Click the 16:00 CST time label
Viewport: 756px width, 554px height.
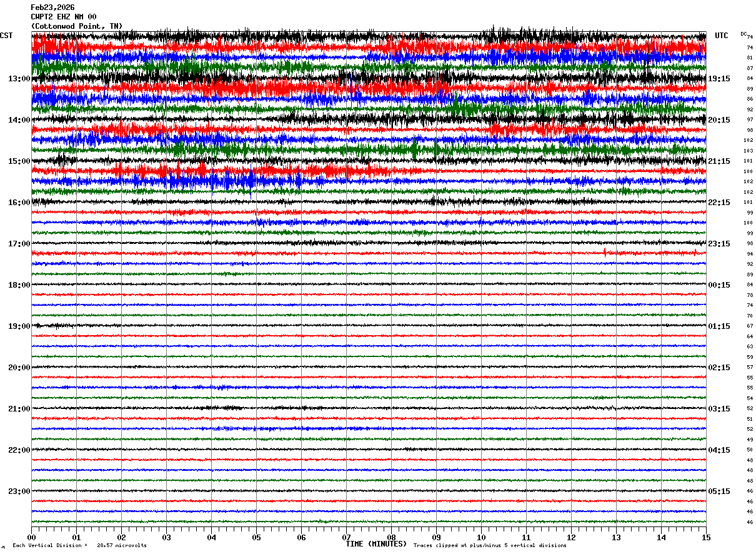coord(19,203)
